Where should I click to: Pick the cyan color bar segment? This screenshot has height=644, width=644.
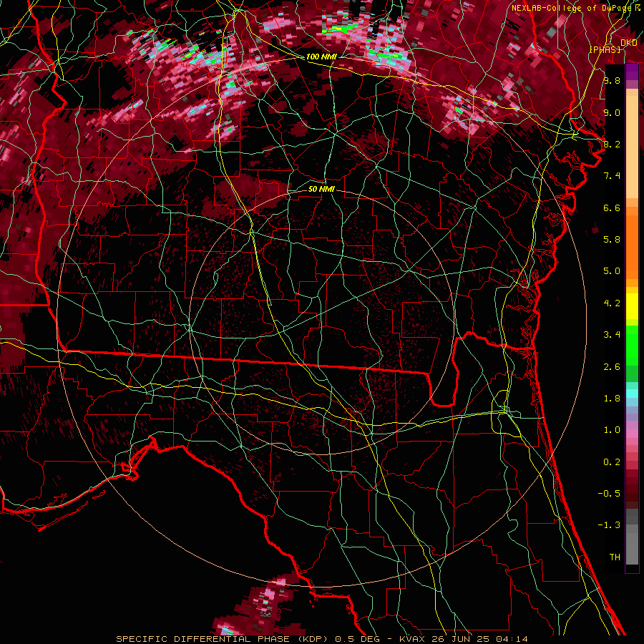632,393
